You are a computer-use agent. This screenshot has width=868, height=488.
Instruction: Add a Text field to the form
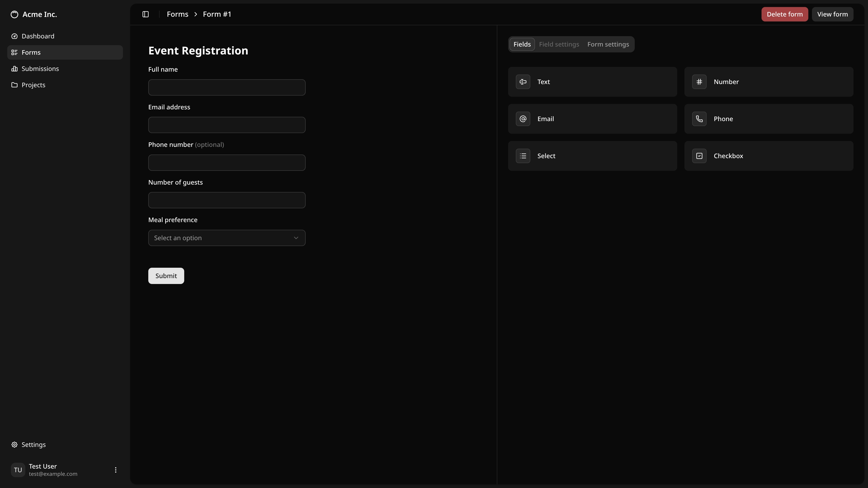(592, 82)
